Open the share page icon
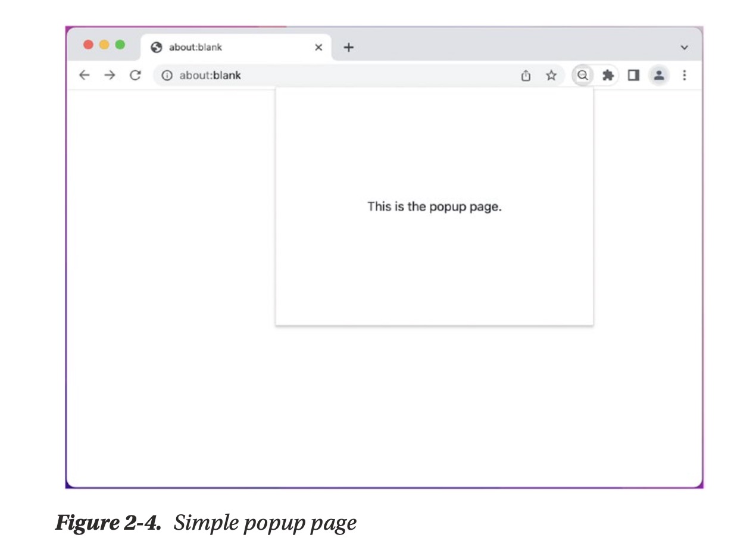Screen dimensions: 756x544 click(x=526, y=76)
